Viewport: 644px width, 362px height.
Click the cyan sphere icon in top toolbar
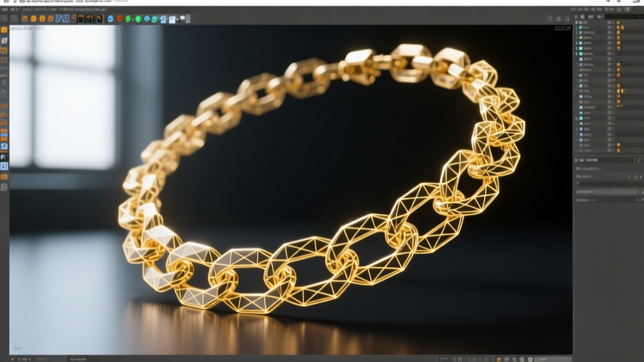click(147, 19)
